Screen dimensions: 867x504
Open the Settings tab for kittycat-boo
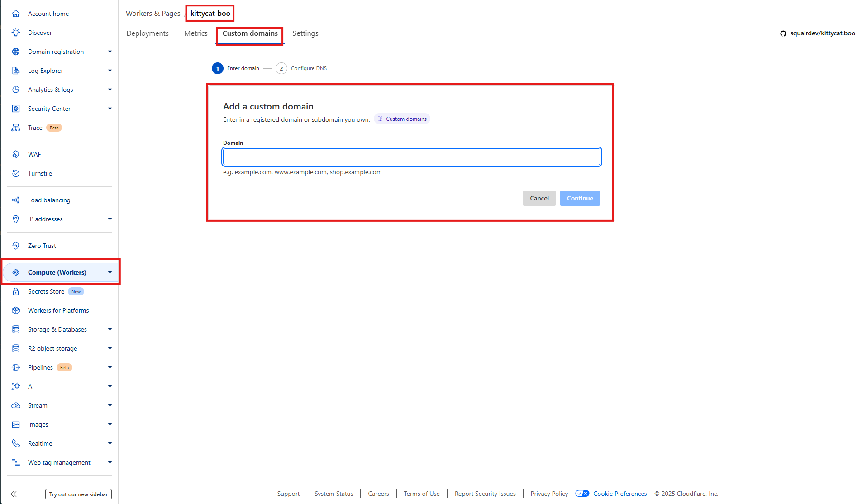point(305,33)
